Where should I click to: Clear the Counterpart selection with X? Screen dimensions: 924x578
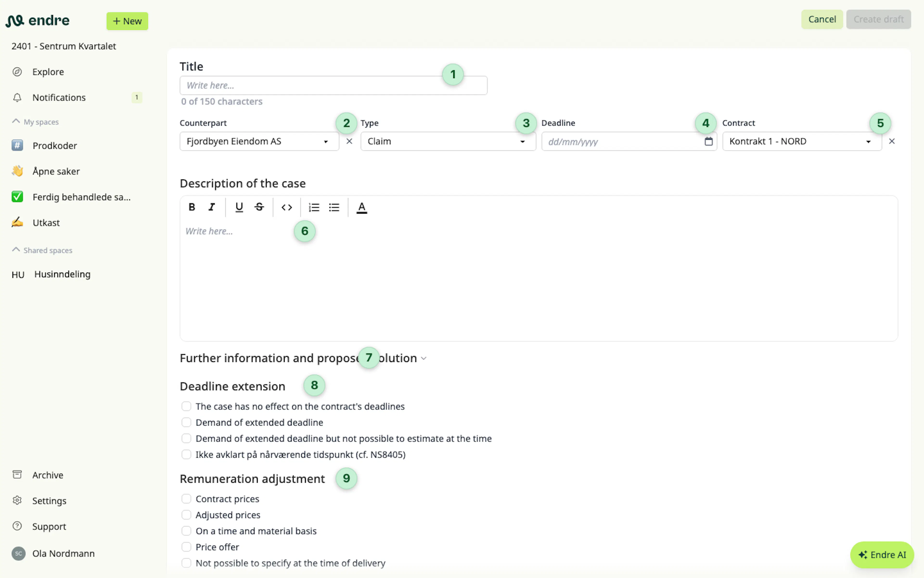tap(349, 141)
